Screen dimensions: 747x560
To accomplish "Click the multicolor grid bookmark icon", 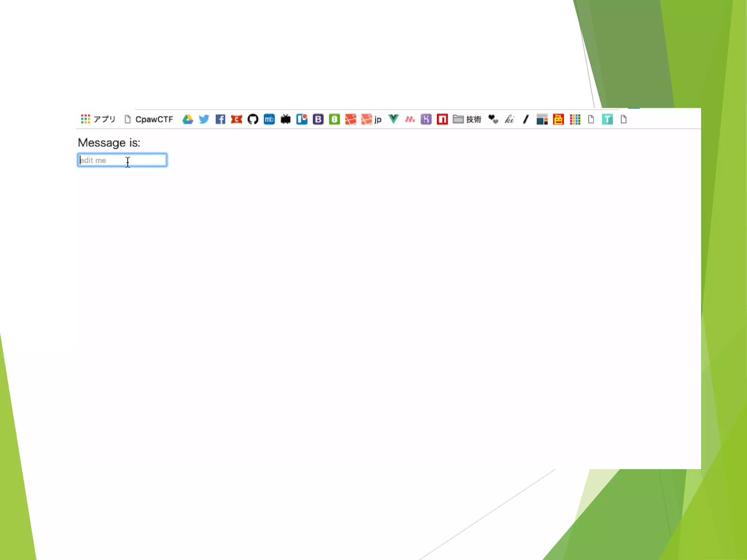I will coord(575,119).
